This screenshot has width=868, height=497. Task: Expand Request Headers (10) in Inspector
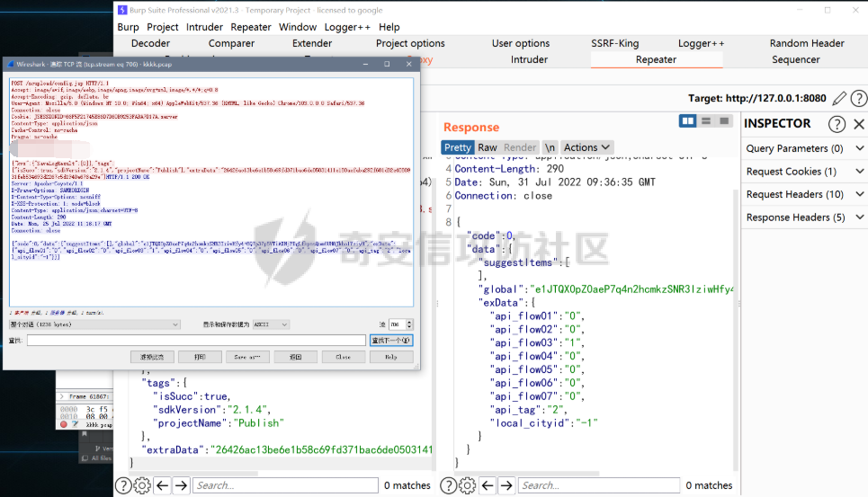pyautogui.click(x=805, y=194)
